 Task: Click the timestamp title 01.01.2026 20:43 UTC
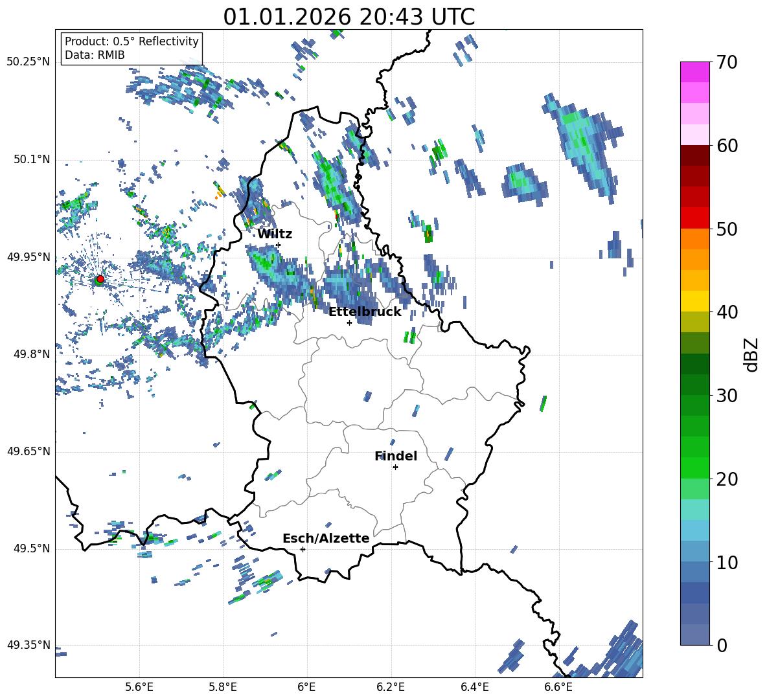click(349, 17)
